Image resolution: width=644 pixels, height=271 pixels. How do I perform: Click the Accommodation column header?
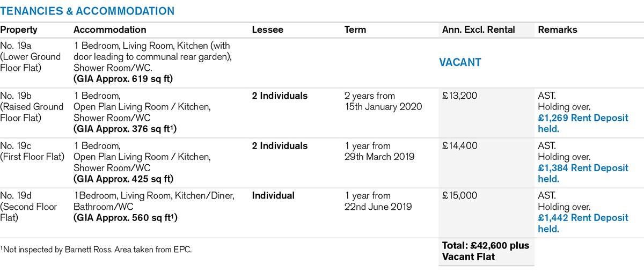tap(109, 30)
